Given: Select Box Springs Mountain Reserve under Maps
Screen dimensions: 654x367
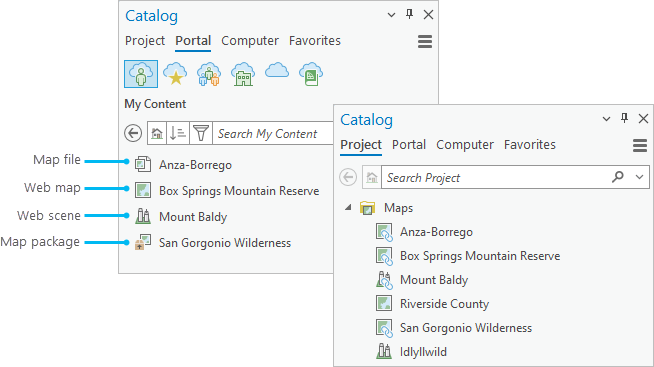Looking at the screenshot, I should point(480,256).
